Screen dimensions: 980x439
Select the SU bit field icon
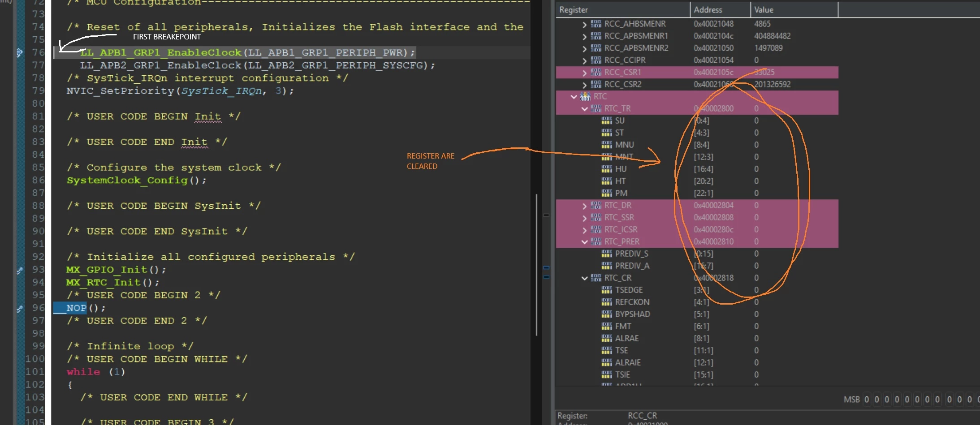607,121
